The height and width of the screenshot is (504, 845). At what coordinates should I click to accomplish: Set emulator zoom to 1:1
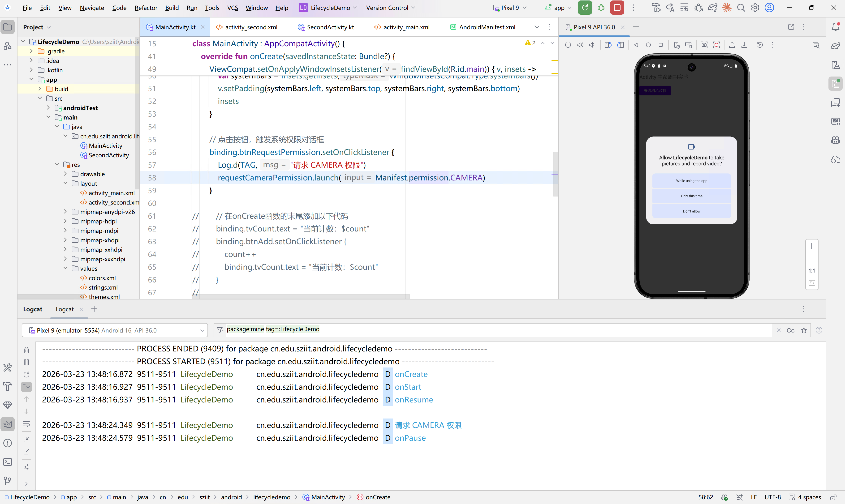pos(812,271)
